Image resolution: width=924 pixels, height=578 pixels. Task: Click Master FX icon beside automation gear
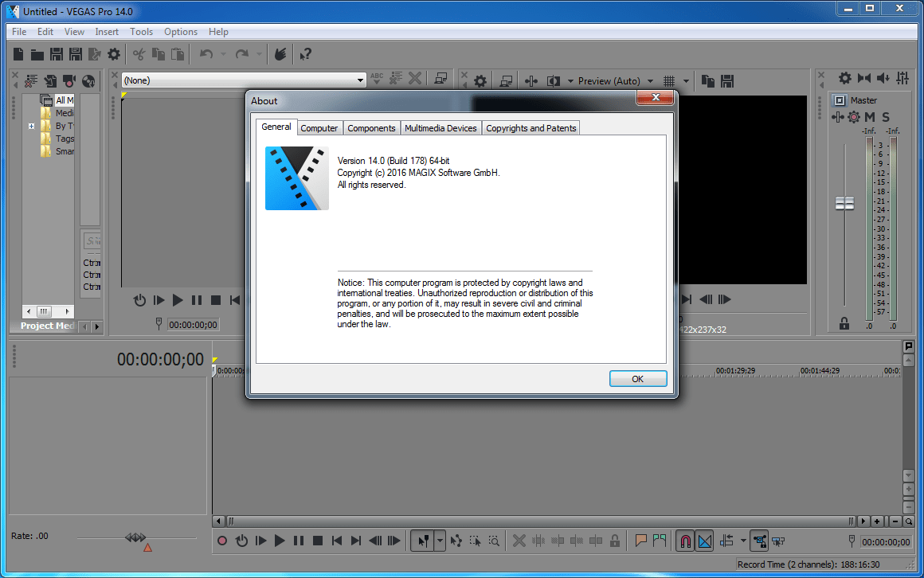point(837,117)
